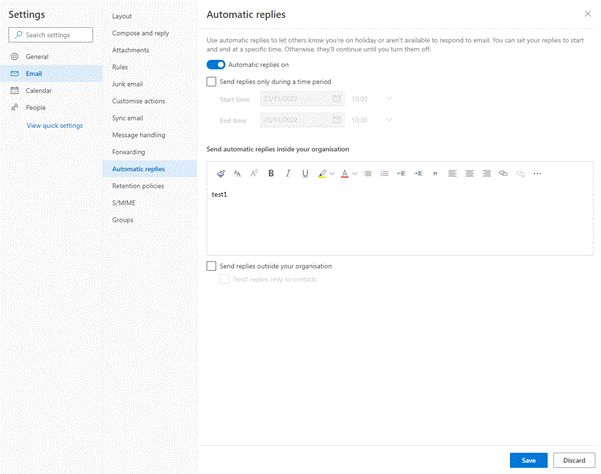Open the font colour dropdown arrow
Screen dimensions: 601x474
(354, 173)
